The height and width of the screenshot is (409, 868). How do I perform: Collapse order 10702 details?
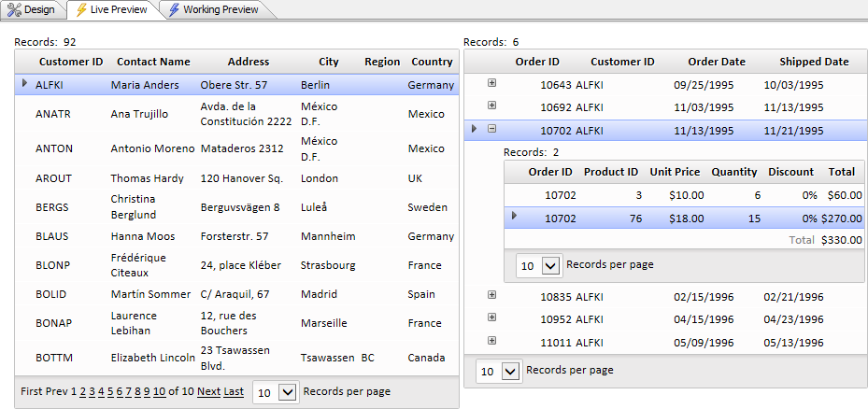click(x=491, y=129)
